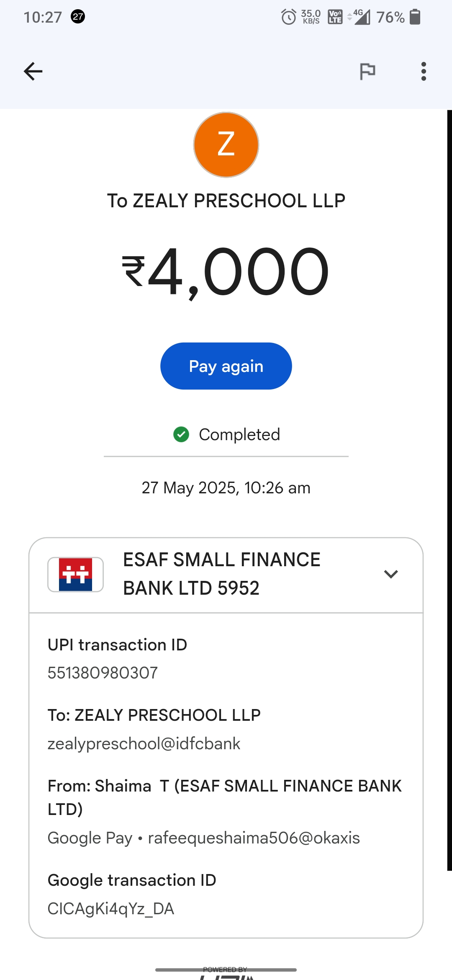Tap the ₹4,000 payment amount
This screenshot has width=452, height=980.
226,271
